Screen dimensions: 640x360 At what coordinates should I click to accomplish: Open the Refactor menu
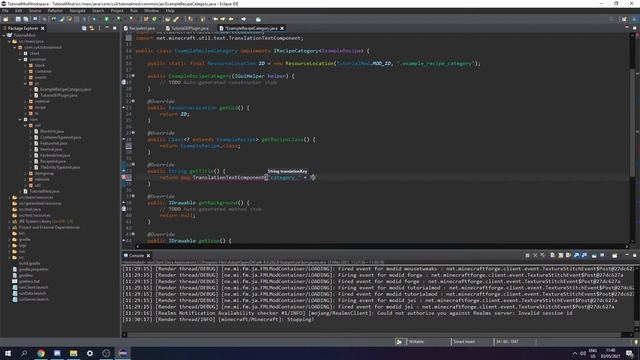pos(55,11)
